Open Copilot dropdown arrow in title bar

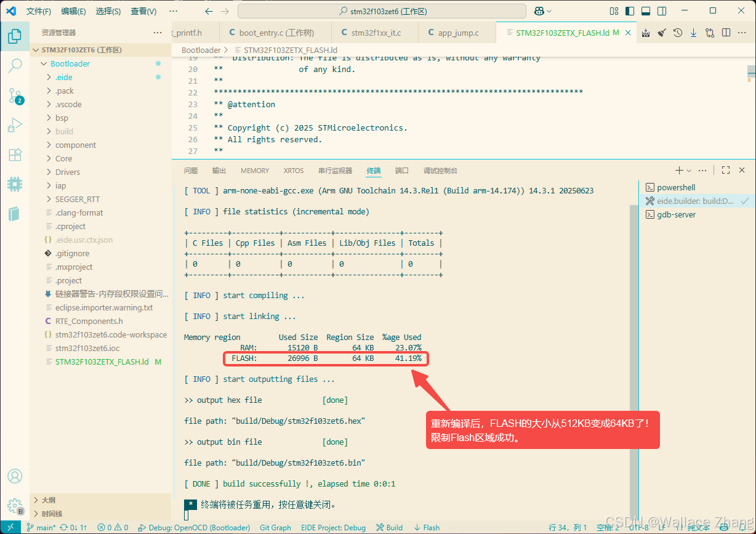pos(549,11)
